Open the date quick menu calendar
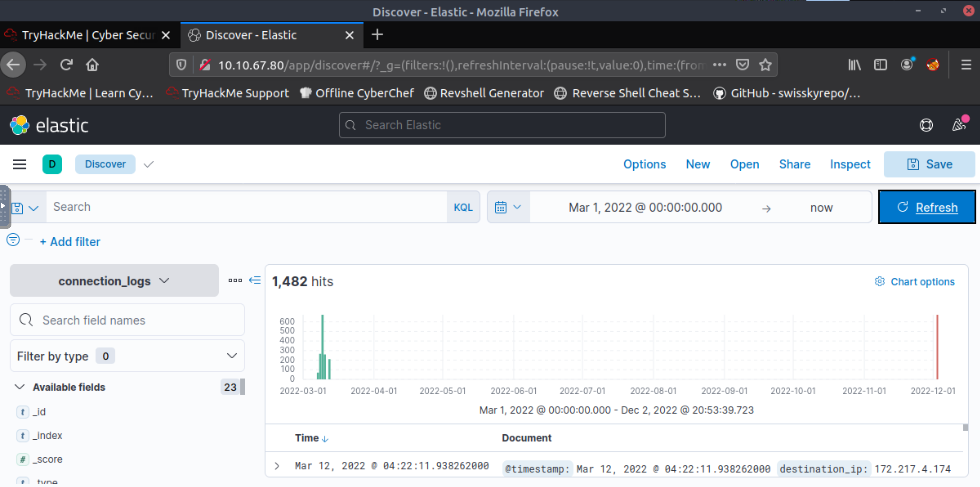Screen dimensions: 980x487 508,207
